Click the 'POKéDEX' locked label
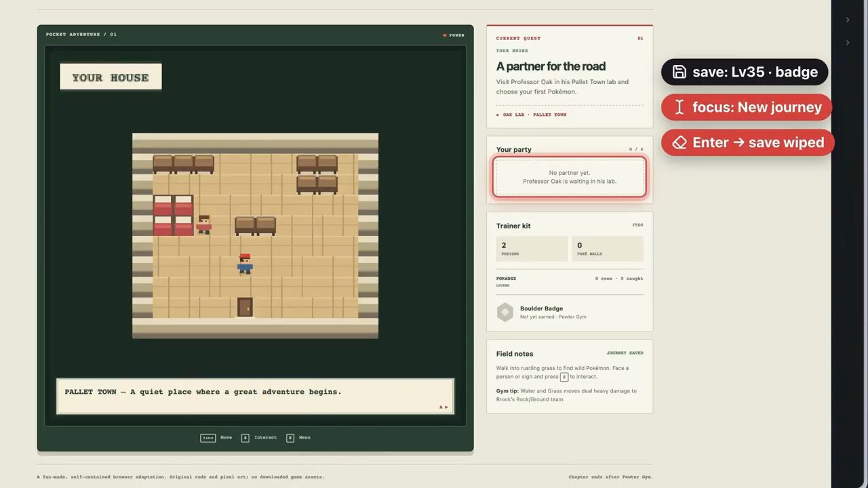The image size is (868, 488). [506, 279]
